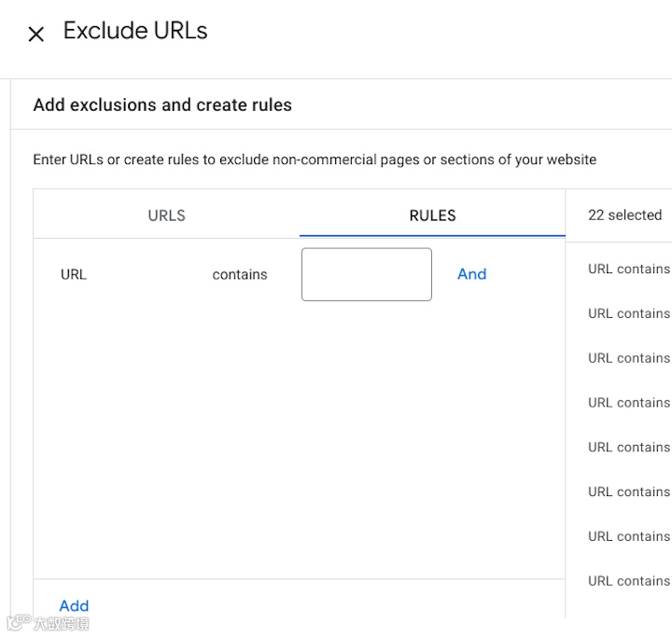Select the second "URL contains" selected entry
Screen dimensions: 672x637
628,313
